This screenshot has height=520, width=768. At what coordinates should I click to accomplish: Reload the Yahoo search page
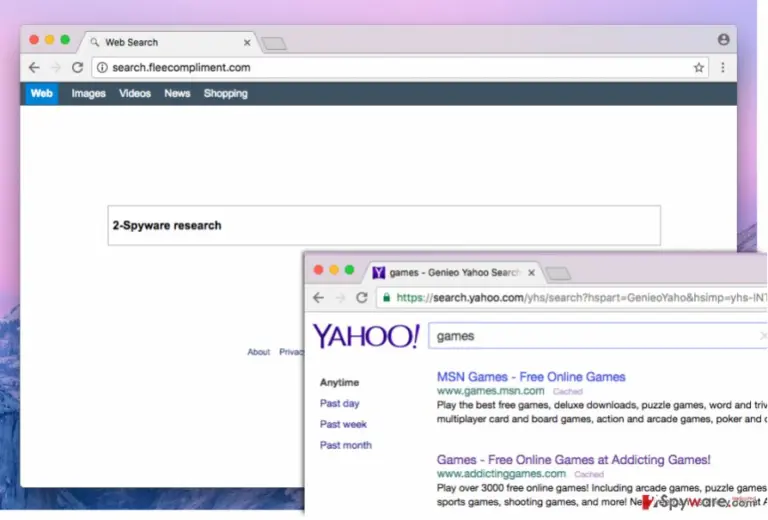click(x=361, y=297)
